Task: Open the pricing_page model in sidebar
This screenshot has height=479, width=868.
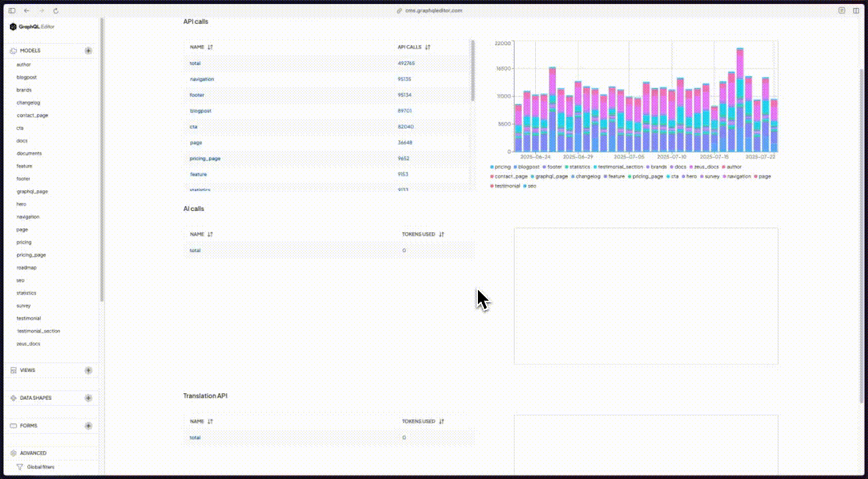Action: [31, 255]
